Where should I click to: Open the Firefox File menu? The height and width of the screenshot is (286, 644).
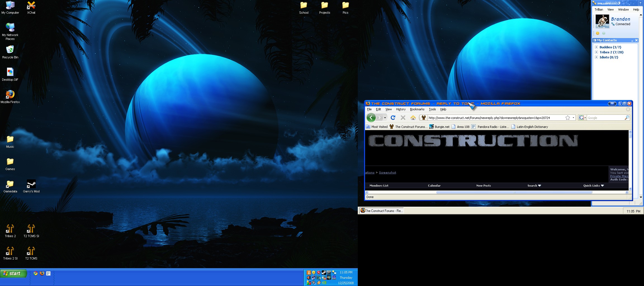click(x=369, y=109)
